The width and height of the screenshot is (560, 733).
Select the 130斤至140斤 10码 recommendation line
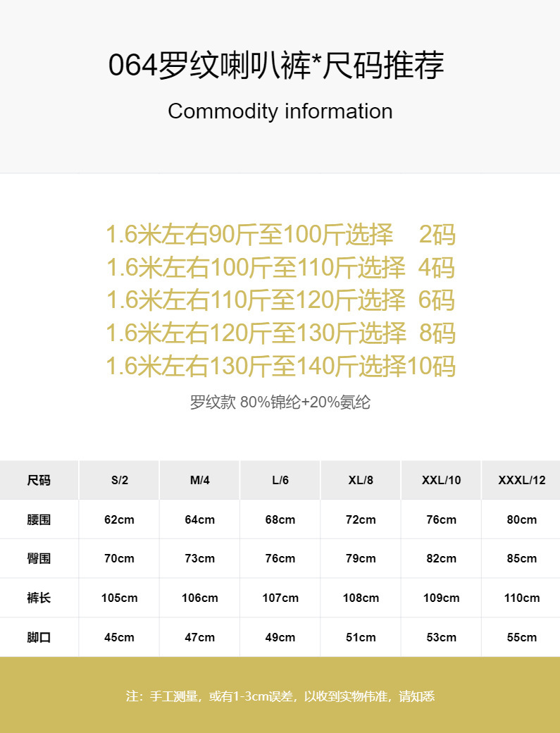point(280,366)
